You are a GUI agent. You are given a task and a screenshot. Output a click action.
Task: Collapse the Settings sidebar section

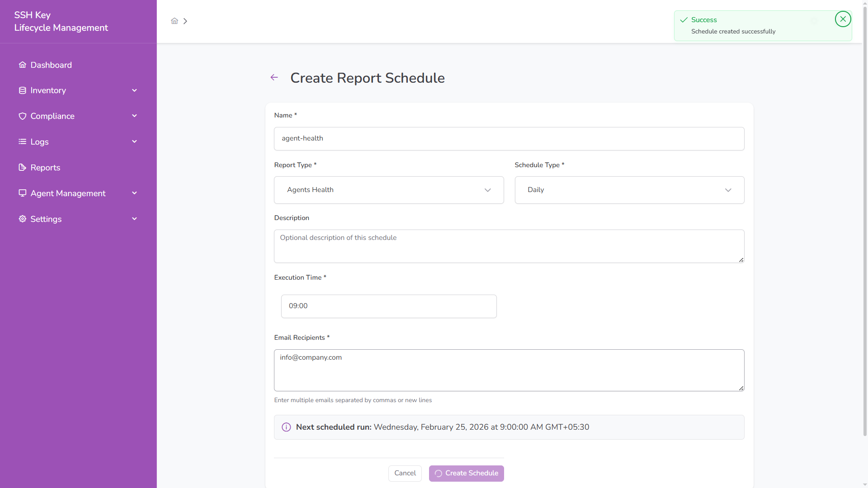click(134, 219)
